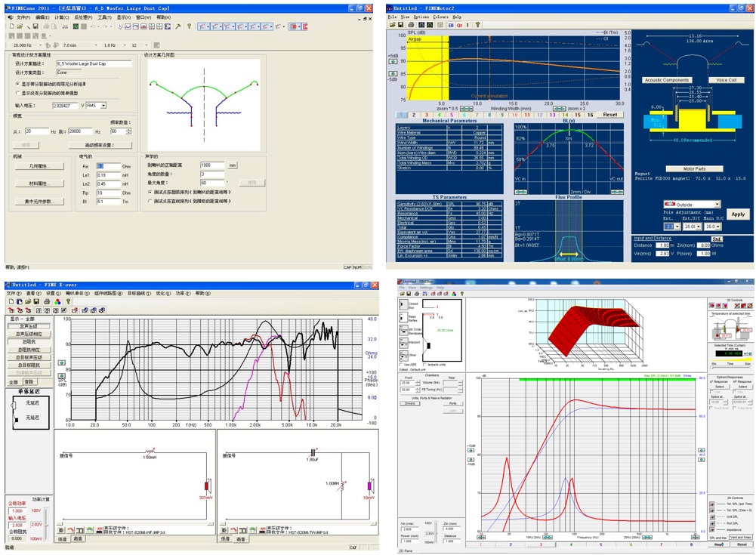This screenshot has height=555, width=756.
Task: Click the clock-shaped icon in FINECone toolbar
Action: point(120,26)
